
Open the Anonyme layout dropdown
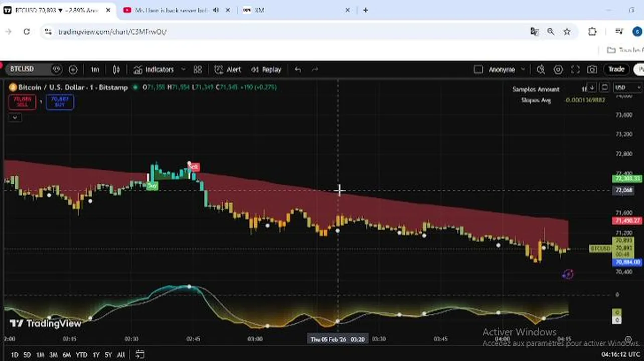(507, 69)
